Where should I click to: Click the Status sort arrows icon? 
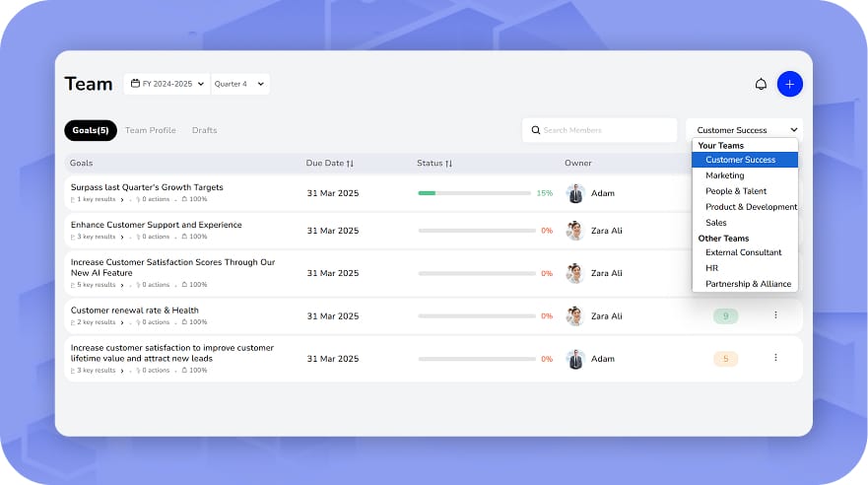point(448,163)
